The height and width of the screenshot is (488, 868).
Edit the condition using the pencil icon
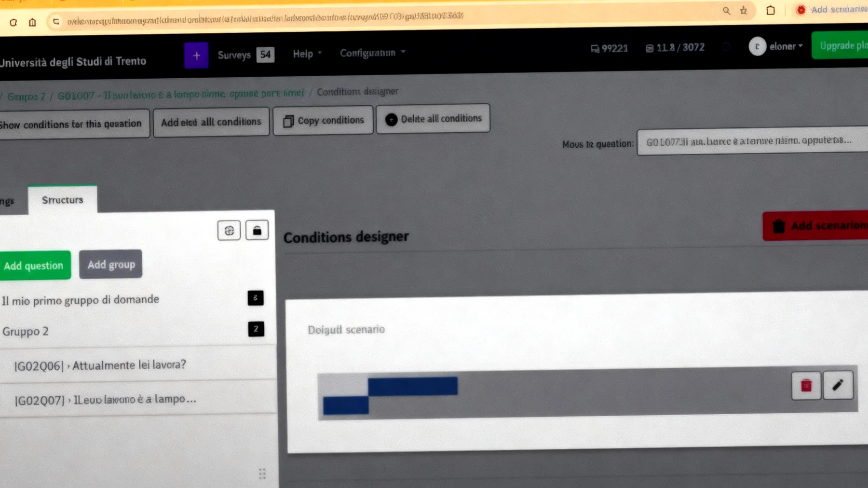(838, 385)
